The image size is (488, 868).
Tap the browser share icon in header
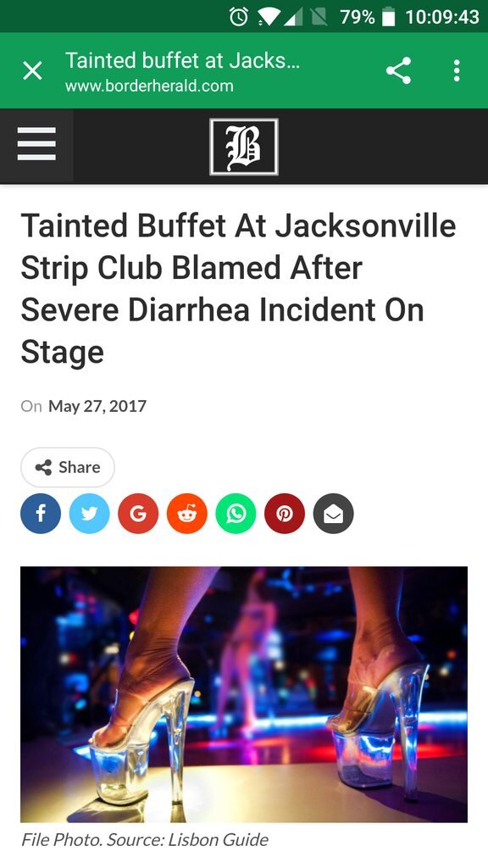[398, 71]
